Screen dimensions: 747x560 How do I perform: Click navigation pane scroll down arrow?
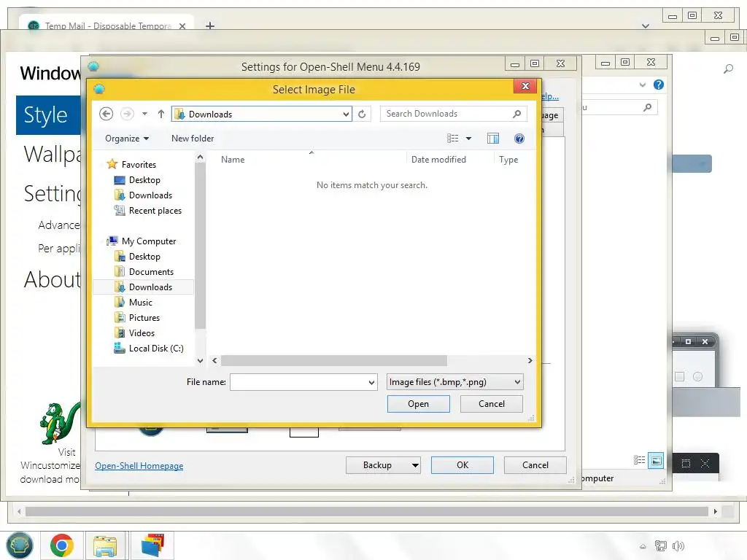point(200,360)
